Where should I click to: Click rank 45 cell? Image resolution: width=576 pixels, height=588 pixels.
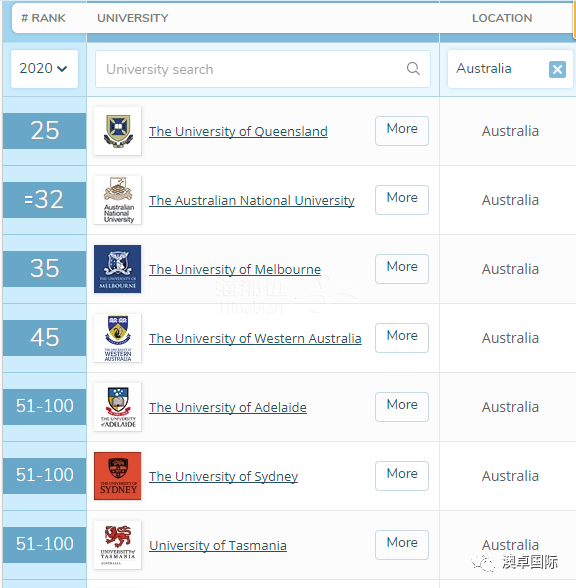pos(45,338)
